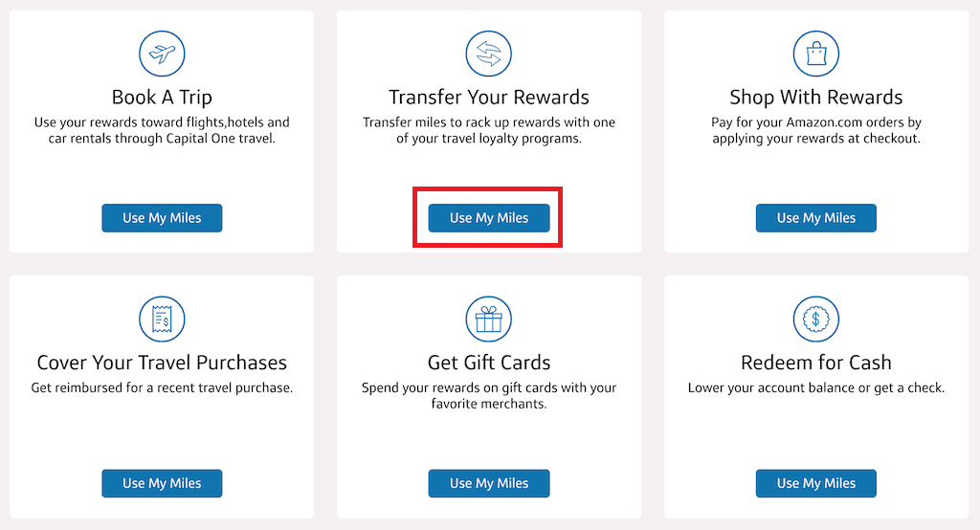Image resolution: width=980 pixels, height=530 pixels.
Task: Use My Miles under Shop With Rewards
Action: pyautogui.click(x=816, y=218)
